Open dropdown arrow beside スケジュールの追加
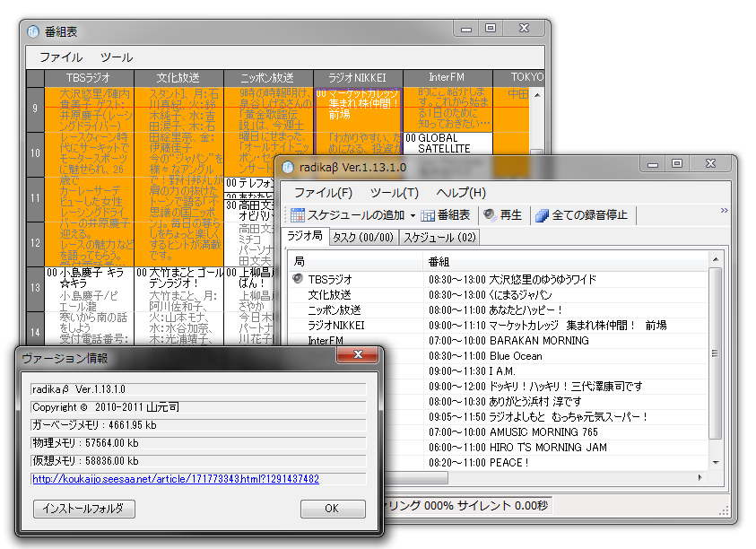This screenshot has width=756, height=549. coord(413,215)
